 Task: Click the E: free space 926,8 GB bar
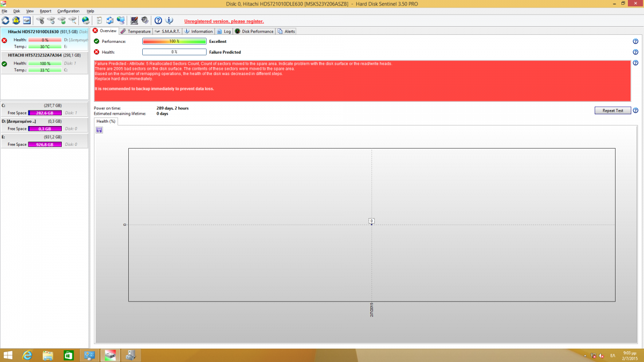coord(45,144)
